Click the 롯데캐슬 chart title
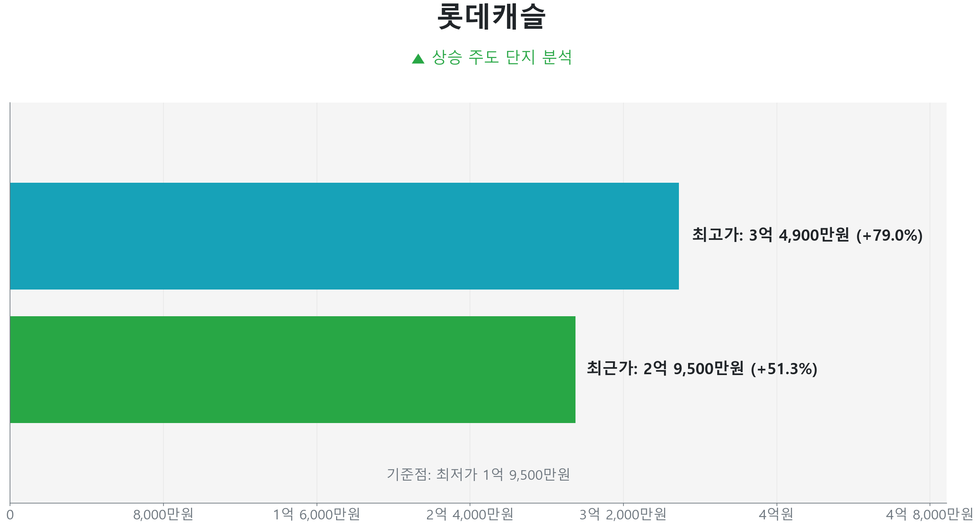 tap(491, 17)
